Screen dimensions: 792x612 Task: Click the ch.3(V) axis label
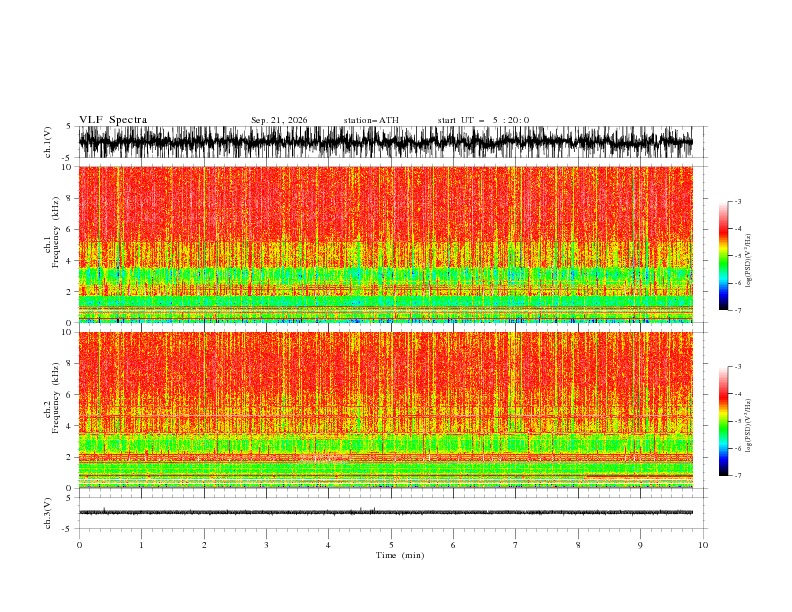pos(48,513)
